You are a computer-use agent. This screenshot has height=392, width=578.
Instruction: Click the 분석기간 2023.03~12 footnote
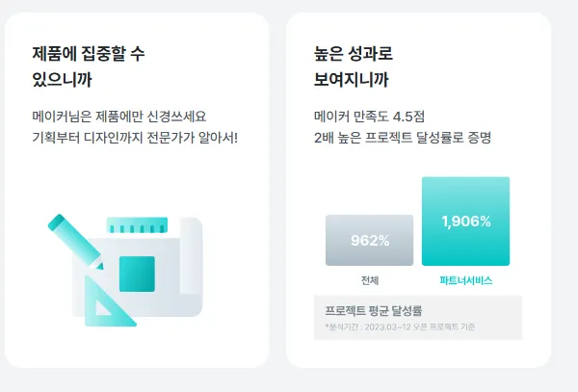point(401,327)
